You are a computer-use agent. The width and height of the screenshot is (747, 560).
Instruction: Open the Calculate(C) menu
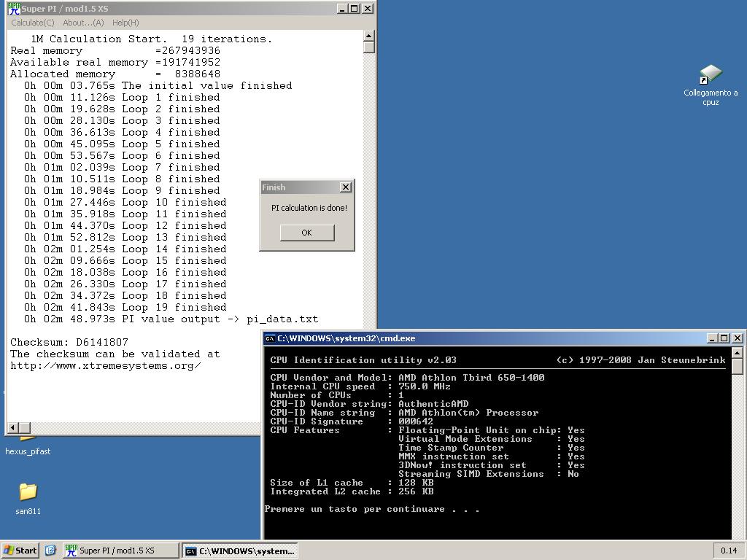pos(33,23)
